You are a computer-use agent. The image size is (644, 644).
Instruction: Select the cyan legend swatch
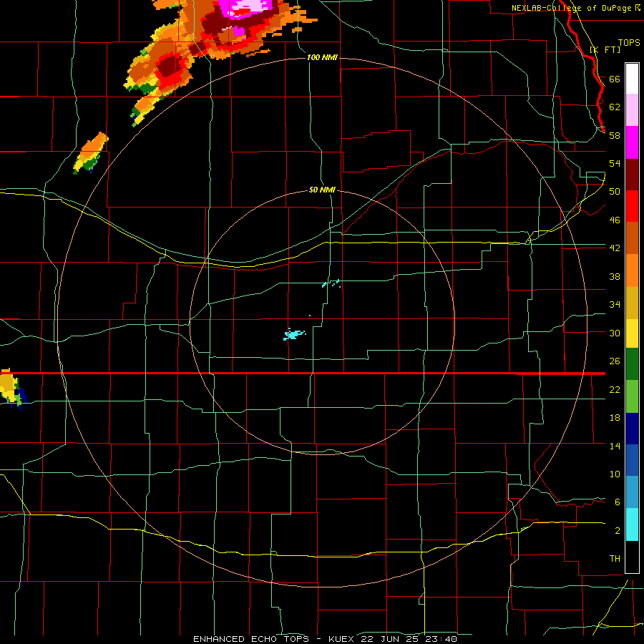click(632, 525)
